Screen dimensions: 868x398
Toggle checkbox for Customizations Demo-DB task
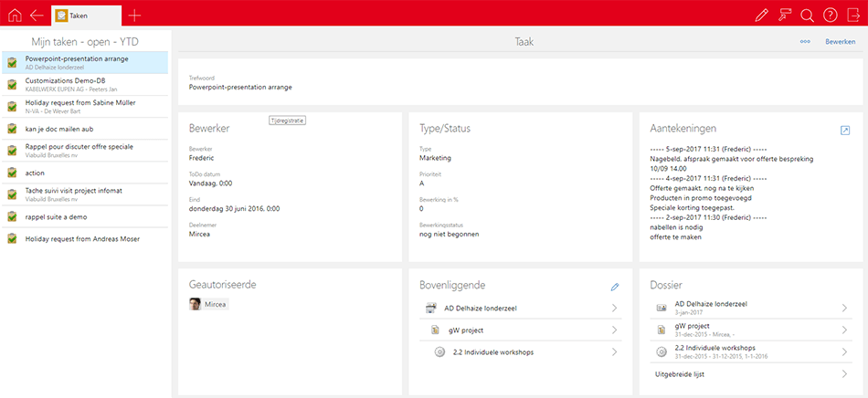(x=12, y=84)
